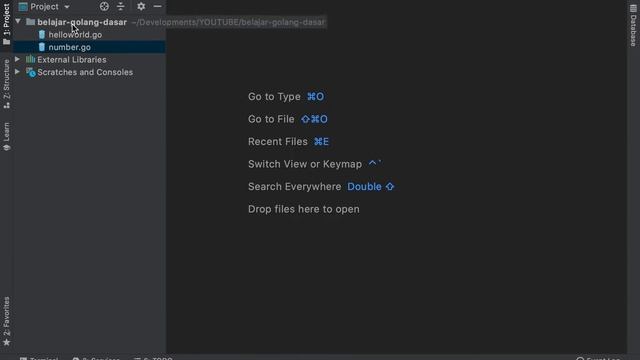This screenshot has height=360, width=640.
Task: Click the Go to File hint
Action: click(x=288, y=119)
